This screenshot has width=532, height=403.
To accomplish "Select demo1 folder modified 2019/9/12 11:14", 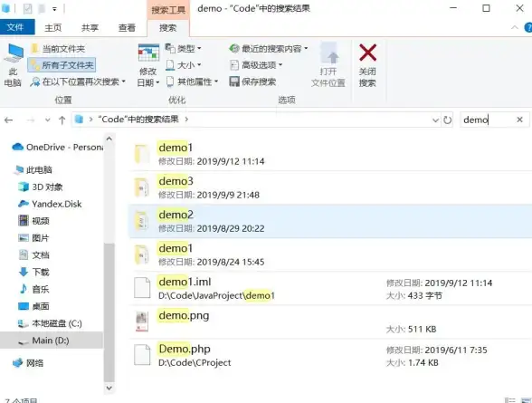I will tap(330, 154).
